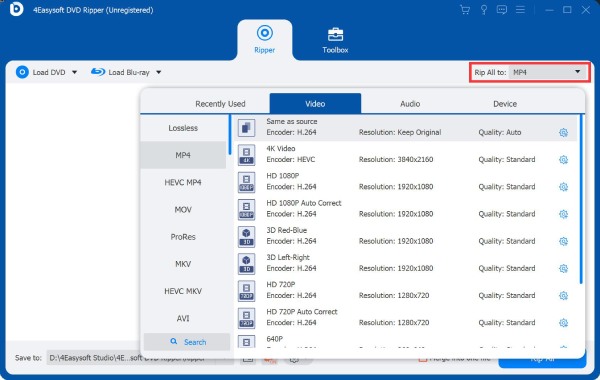Expand the Load DVD dropdown arrow
Viewport: 600px width, 380px height.
pyautogui.click(x=75, y=72)
